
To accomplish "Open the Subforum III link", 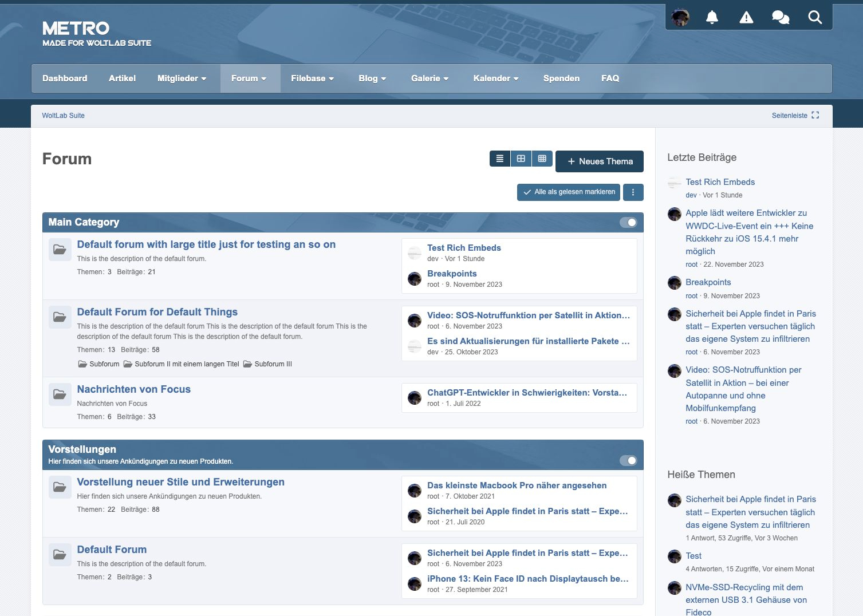I will tap(273, 364).
